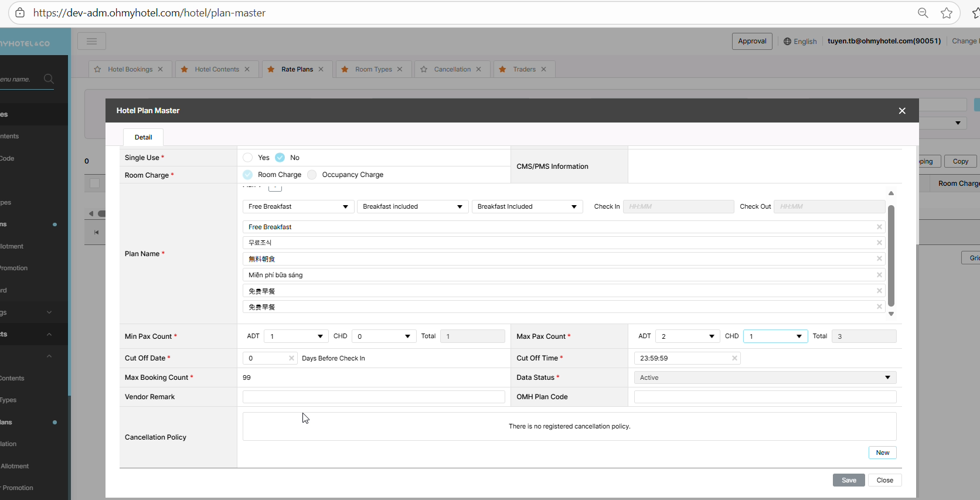Bookmark page with star icon in address bar
The width and height of the screenshot is (980, 500).
click(947, 13)
